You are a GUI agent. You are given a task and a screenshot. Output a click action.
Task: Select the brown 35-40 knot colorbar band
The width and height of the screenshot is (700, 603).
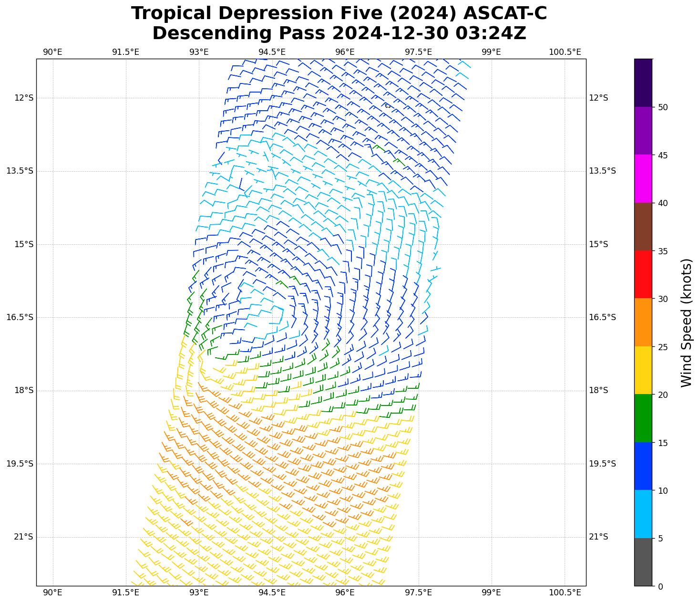click(x=643, y=227)
